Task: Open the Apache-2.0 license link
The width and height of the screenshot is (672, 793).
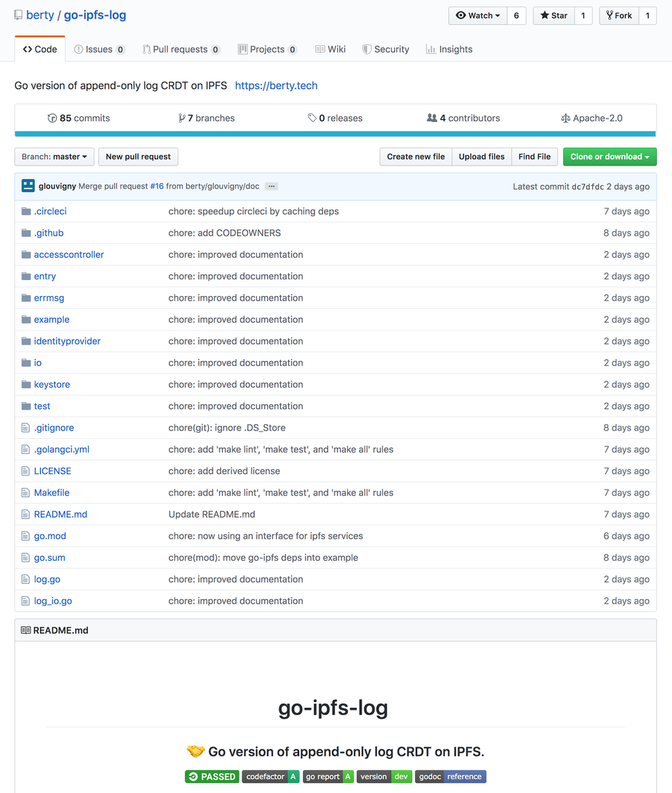Action: pyautogui.click(x=592, y=118)
